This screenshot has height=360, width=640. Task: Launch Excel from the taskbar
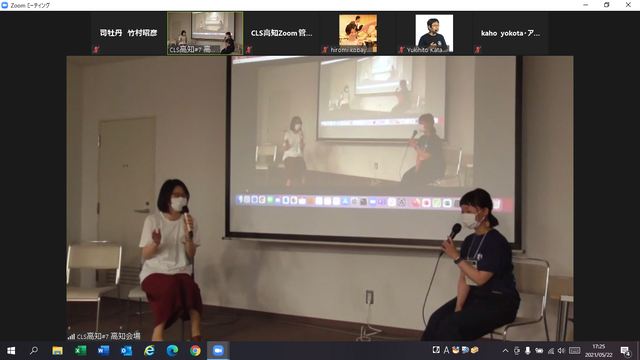(x=80, y=351)
